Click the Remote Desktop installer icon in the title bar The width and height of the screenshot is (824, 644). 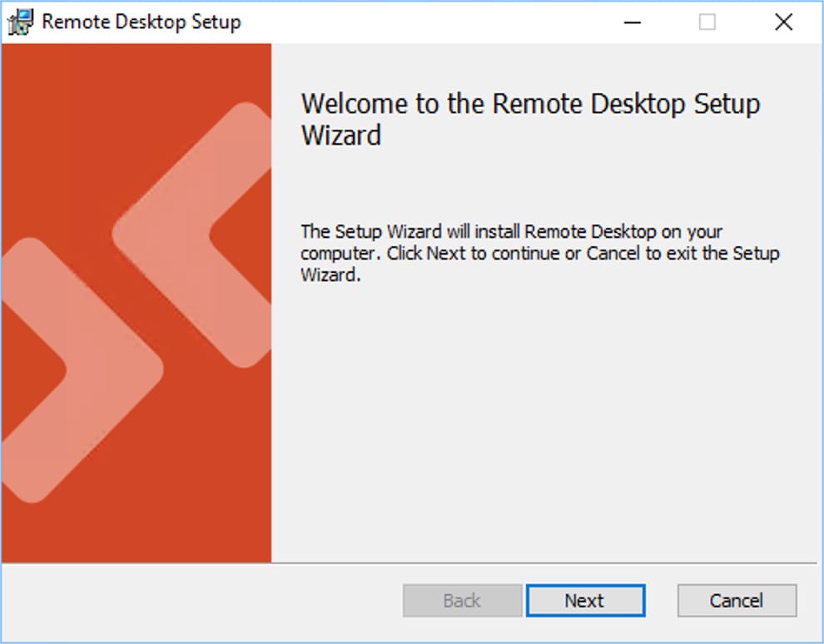pos(20,22)
